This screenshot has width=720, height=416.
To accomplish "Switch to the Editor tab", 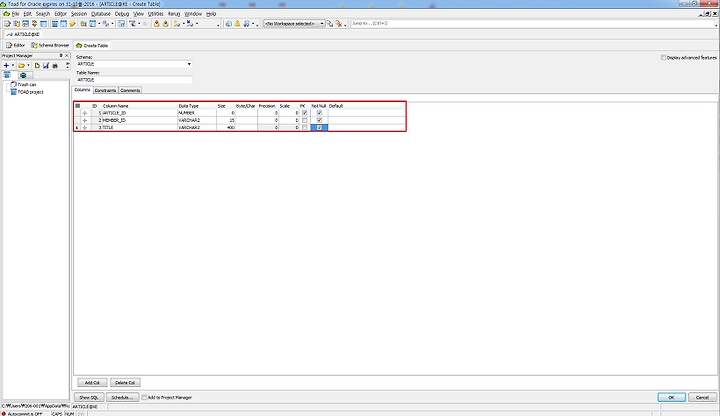I will point(16,45).
